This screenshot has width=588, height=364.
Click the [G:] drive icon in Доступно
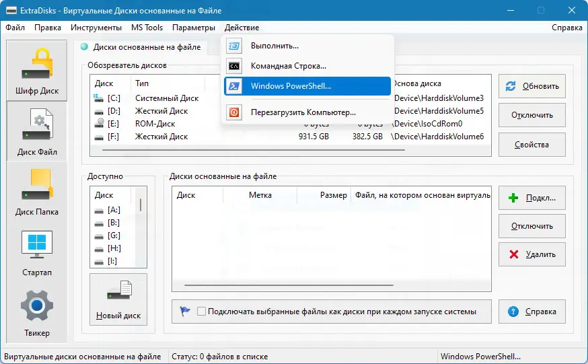point(99,236)
